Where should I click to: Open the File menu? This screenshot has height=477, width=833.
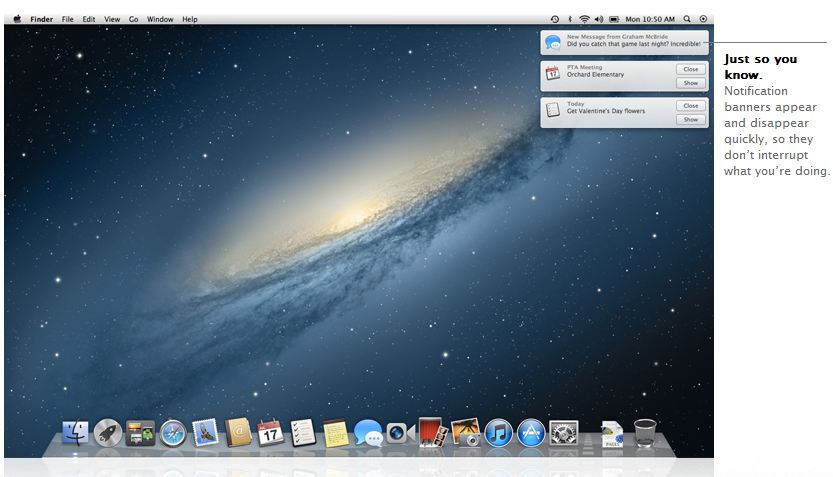click(67, 19)
